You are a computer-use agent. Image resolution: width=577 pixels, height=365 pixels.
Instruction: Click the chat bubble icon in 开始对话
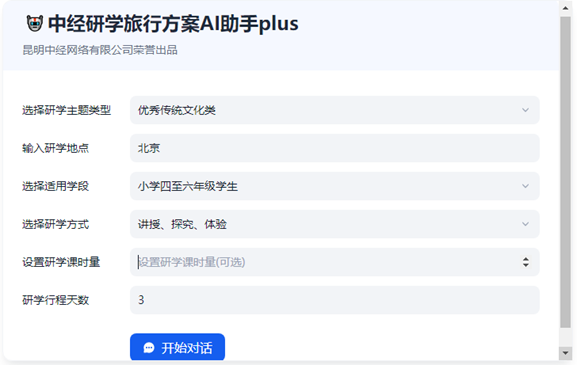pyautogui.click(x=149, y=348)
